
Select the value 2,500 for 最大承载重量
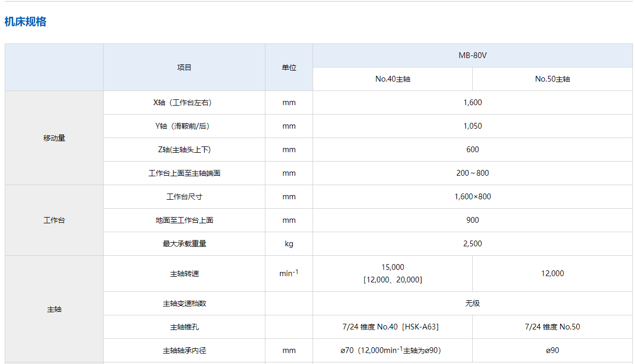click(473, 244)
